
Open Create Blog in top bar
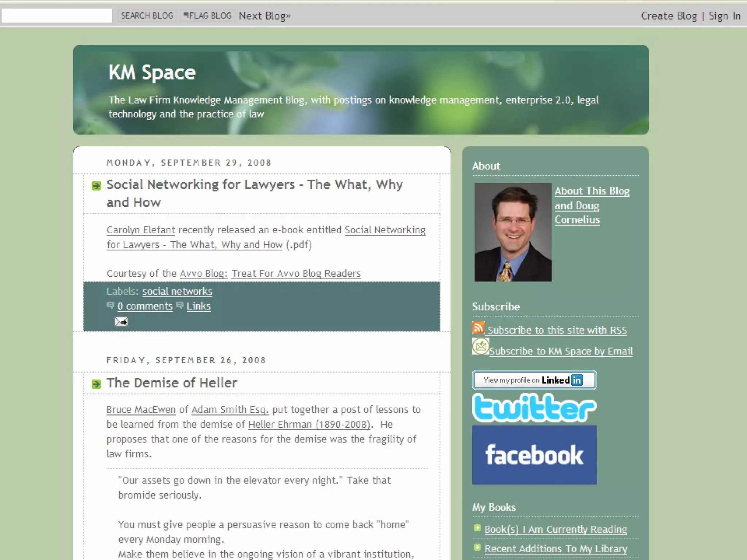click(669, 16)
